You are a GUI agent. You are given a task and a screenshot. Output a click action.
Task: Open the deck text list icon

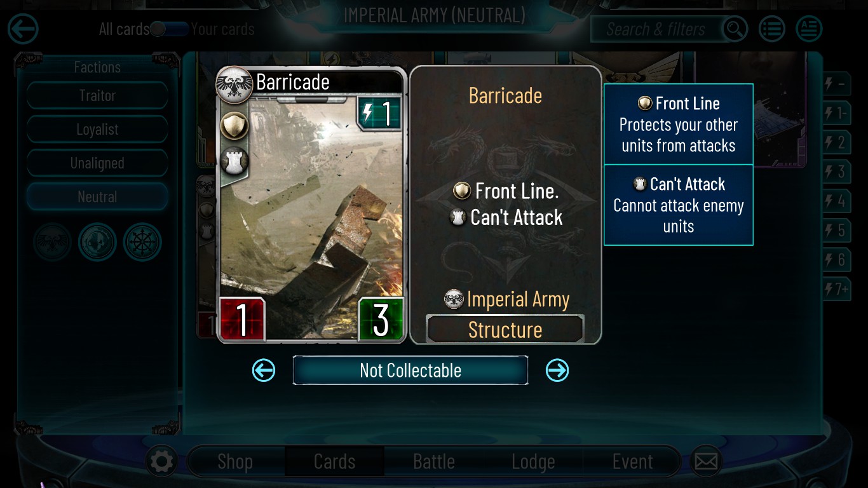(809, 29)
